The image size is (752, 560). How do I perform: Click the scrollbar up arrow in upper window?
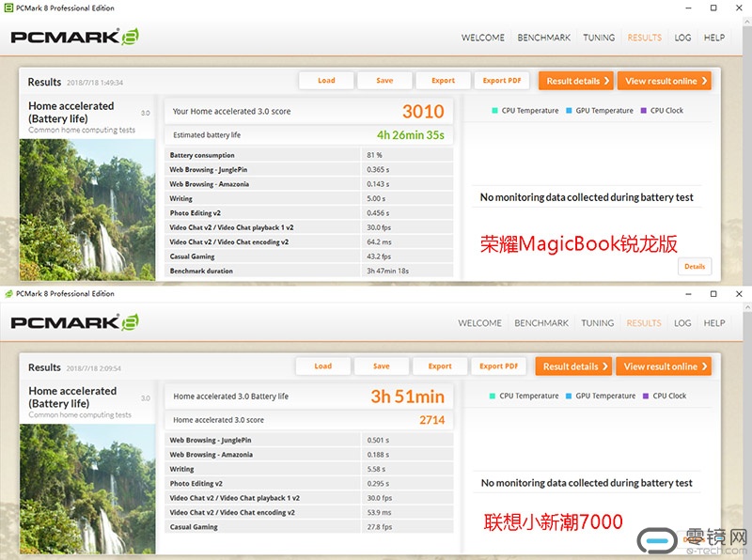coord(747,22)
